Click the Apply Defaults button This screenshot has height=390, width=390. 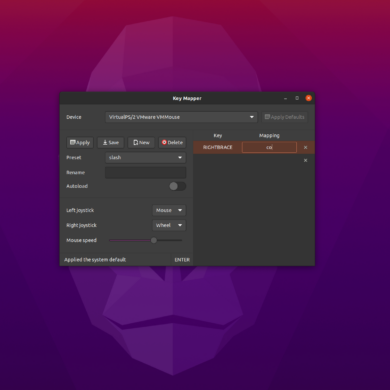(284, 117)
